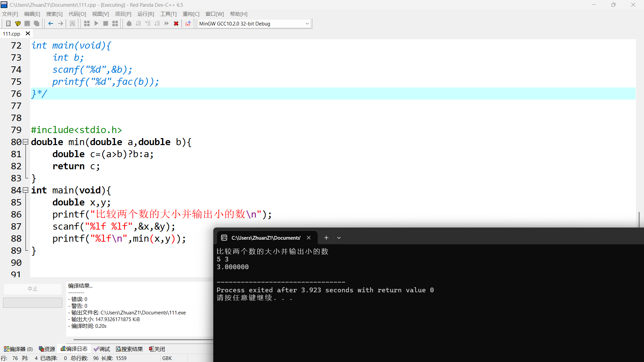Close the 111.cpp editor tab
644x362 pixels.
point(28,34)
